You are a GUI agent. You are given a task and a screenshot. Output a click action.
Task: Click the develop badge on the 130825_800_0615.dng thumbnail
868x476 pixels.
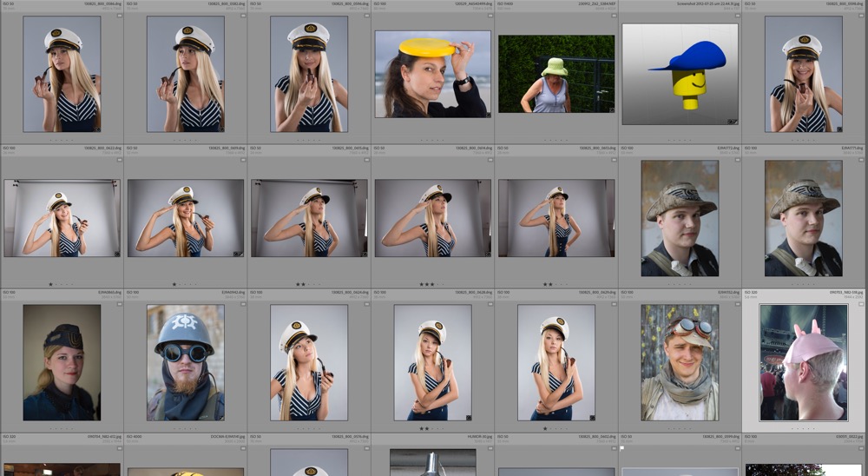pyautogui.click(x=611, y=254)
